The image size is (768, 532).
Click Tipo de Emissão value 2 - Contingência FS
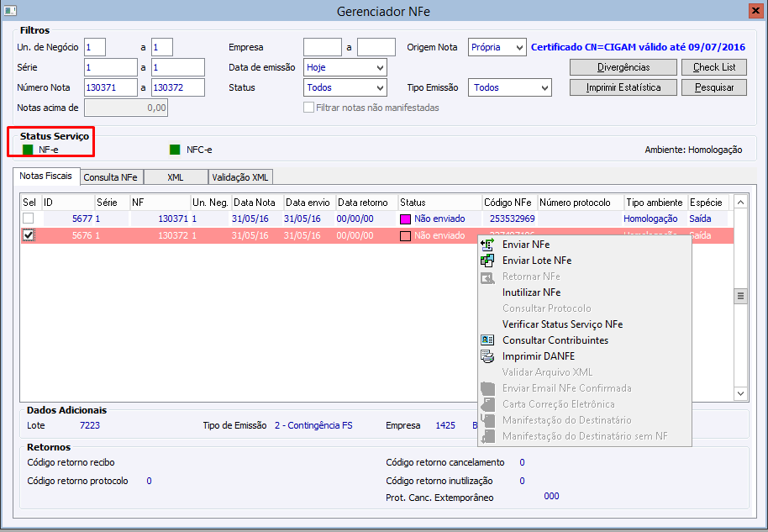click(x=313, y=425)
